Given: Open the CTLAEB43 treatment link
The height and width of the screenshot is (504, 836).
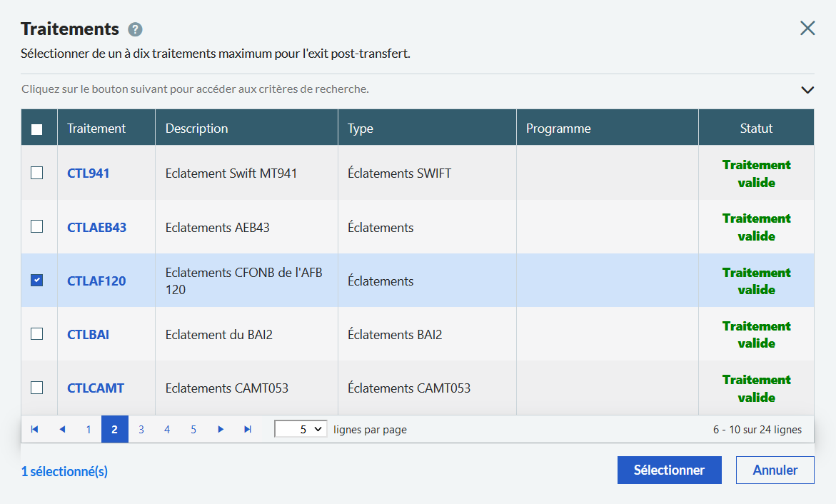Looking at the screenshot, I should tap(96, 227).
